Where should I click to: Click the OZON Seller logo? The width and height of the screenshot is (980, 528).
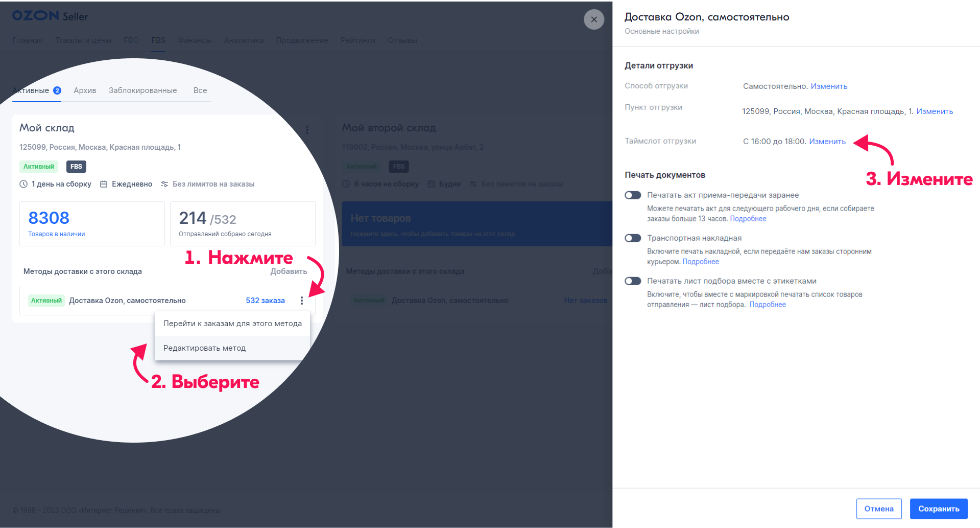tap(50, 16)
